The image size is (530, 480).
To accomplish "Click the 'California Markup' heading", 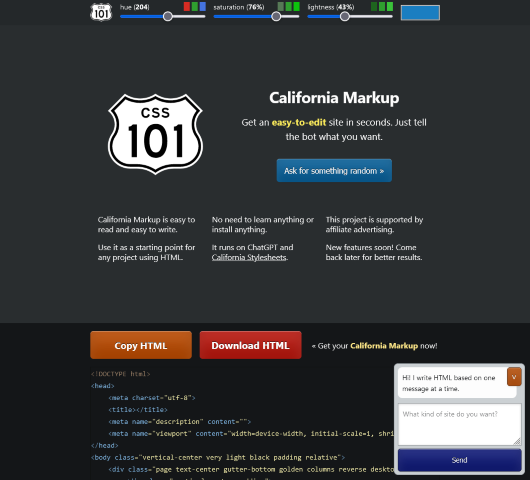I will pyautogui.click(x=334, y=98).
